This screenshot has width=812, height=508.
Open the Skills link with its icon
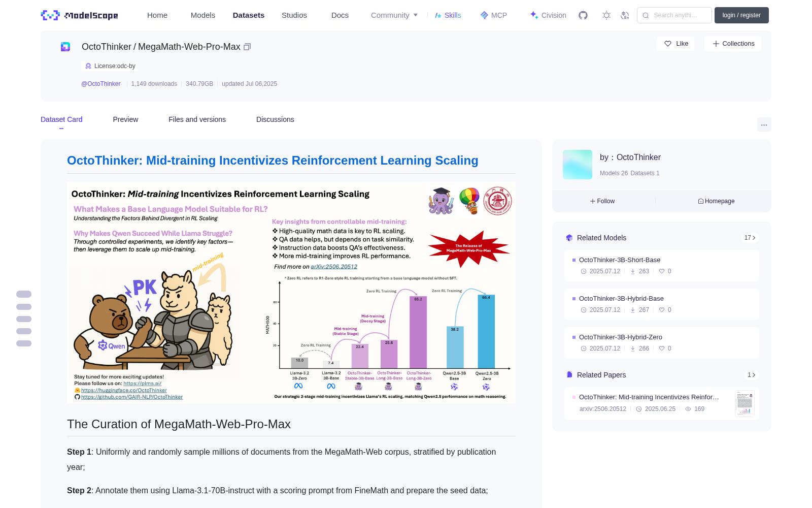coord(448,15)
